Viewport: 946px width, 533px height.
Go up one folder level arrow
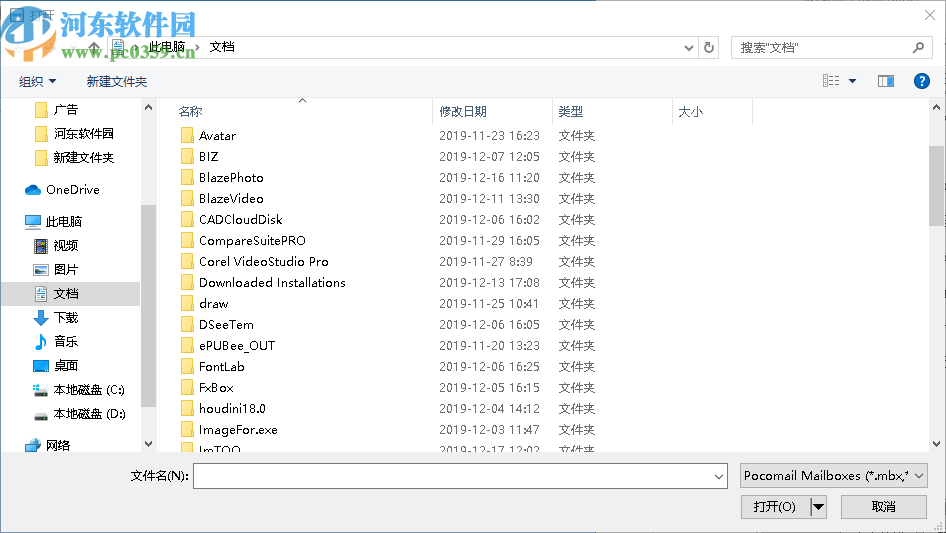(94, 47)
